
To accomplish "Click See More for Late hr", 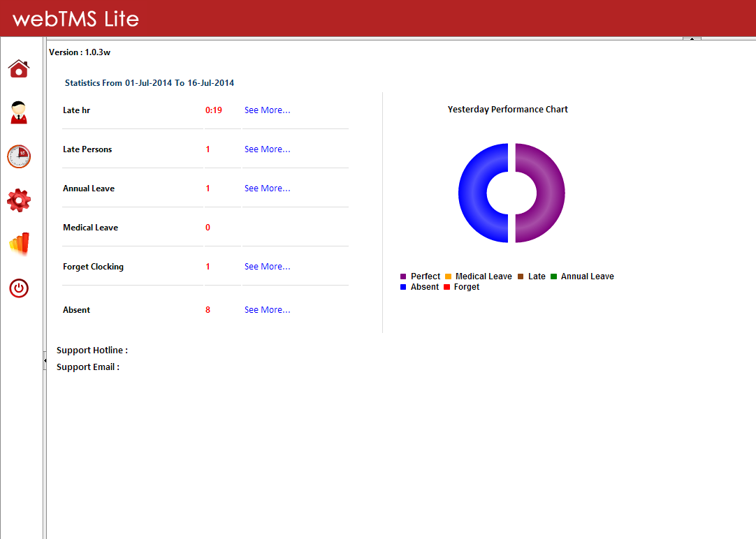I will [x=267, y=110].
